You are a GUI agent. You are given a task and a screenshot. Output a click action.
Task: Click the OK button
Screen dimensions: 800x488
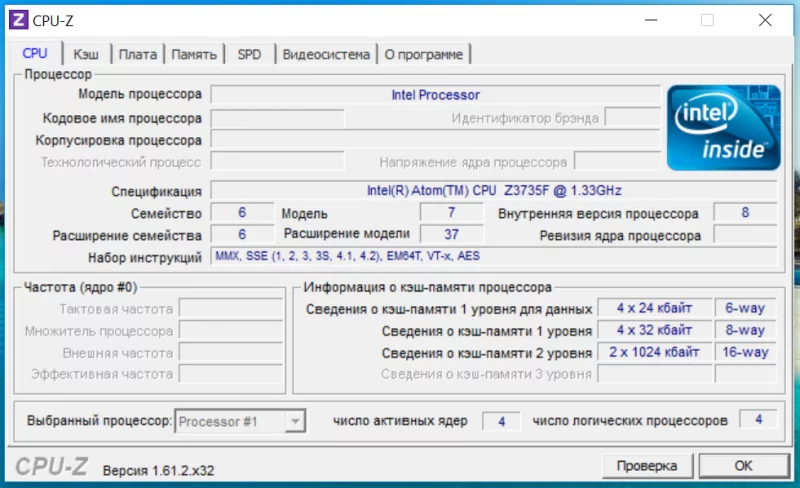[x=743, y=465]
